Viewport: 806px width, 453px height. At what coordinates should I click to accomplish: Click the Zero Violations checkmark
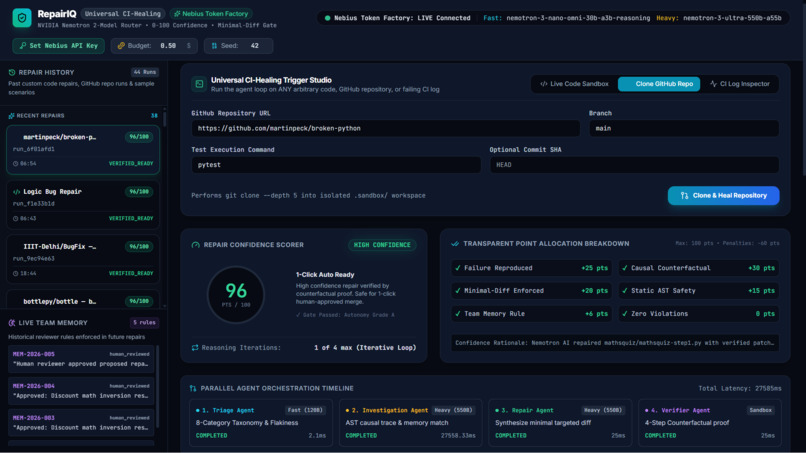625,314
